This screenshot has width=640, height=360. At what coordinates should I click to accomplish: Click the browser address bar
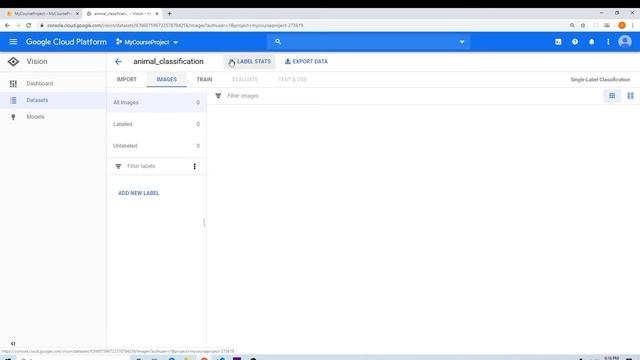tap(302, 25)
